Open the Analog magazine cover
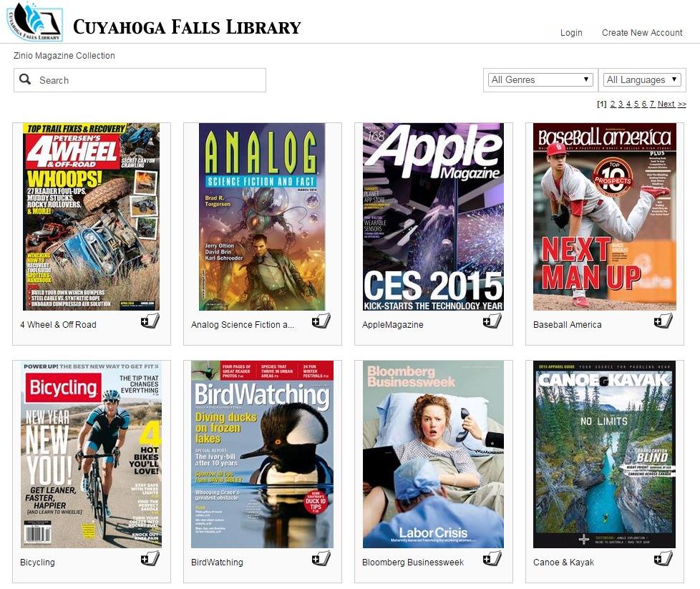Image resolution: width=700 pixels, height=589 pixels. pyautogui.click(x=262, y=217)
